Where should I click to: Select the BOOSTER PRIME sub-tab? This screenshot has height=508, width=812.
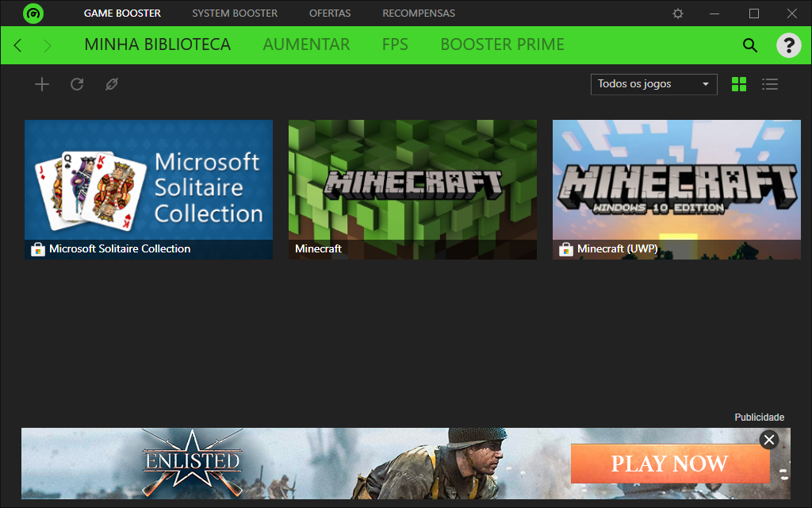(x=502, y=44)
